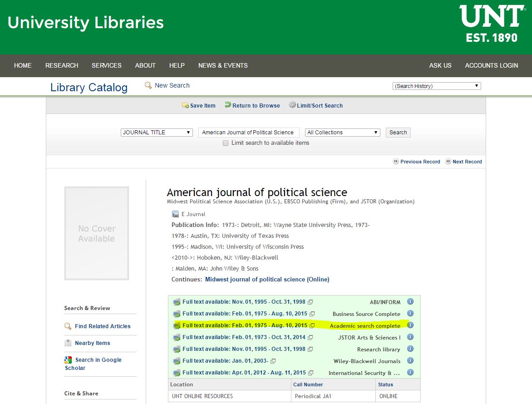
Task: Click the UNT EST. 1890 logo
Action: tap(493, 24)
